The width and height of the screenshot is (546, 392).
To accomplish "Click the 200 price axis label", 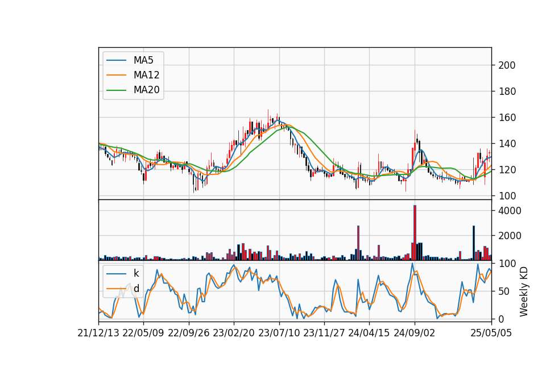I will (507, 65).
